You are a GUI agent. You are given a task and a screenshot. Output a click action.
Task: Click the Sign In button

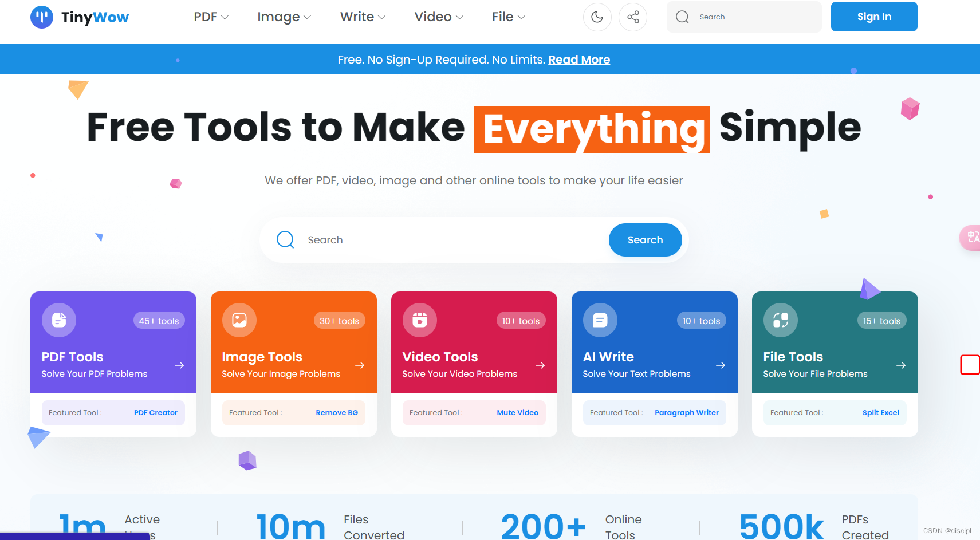click(x=874, y=17)
